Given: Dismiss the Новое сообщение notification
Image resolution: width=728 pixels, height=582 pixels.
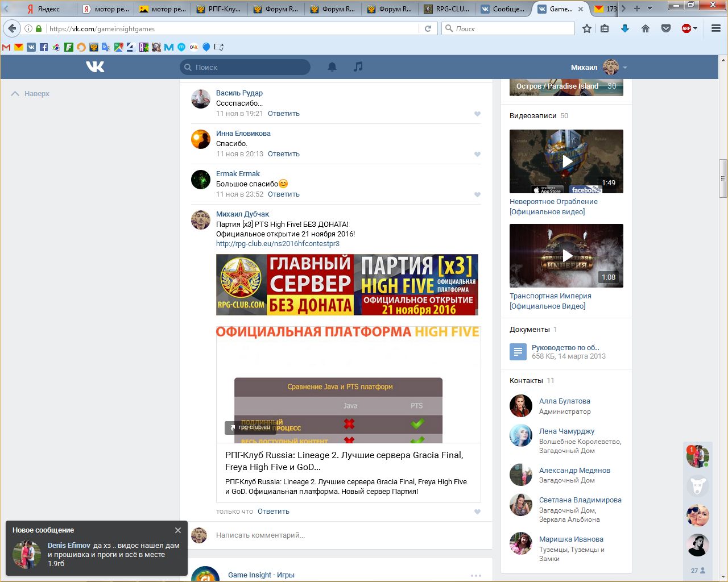Looking at the screenshot, I should click(178, 530).
